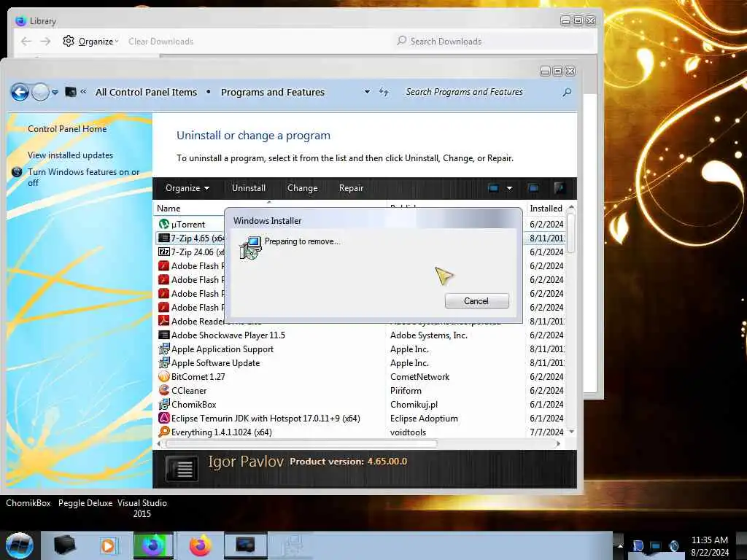Select Everything 1.4.1.1024 (x64) row

click(x=221, y=432)
